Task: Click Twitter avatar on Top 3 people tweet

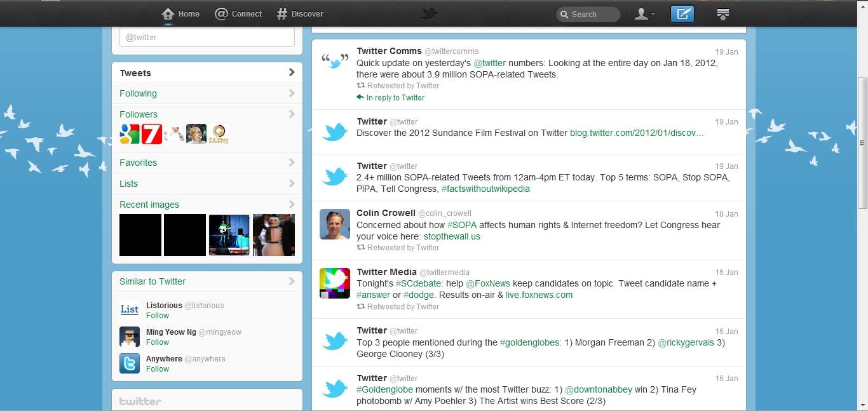Action: click(x=335, y=342)
